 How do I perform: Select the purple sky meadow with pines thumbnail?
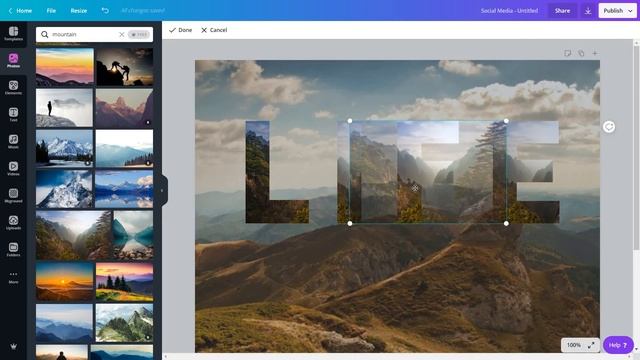coord(124,282)
